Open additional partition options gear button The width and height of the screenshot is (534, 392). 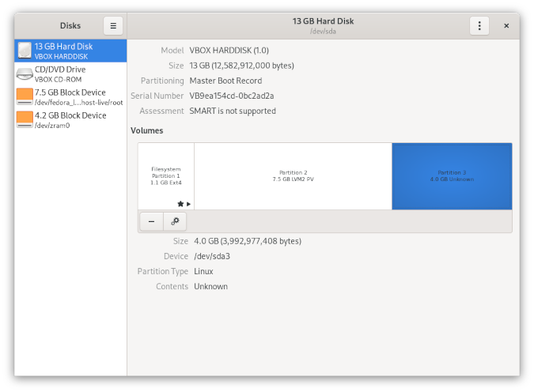(175, 221)
